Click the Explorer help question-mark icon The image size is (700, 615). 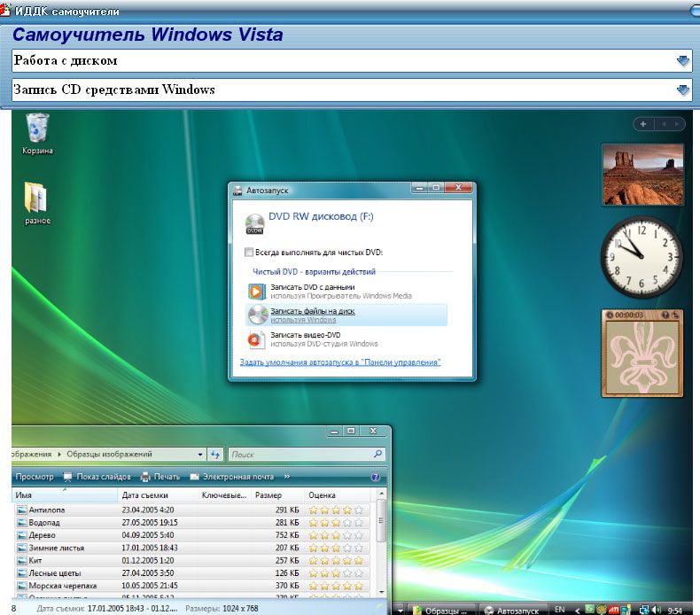tap(375, 477)
